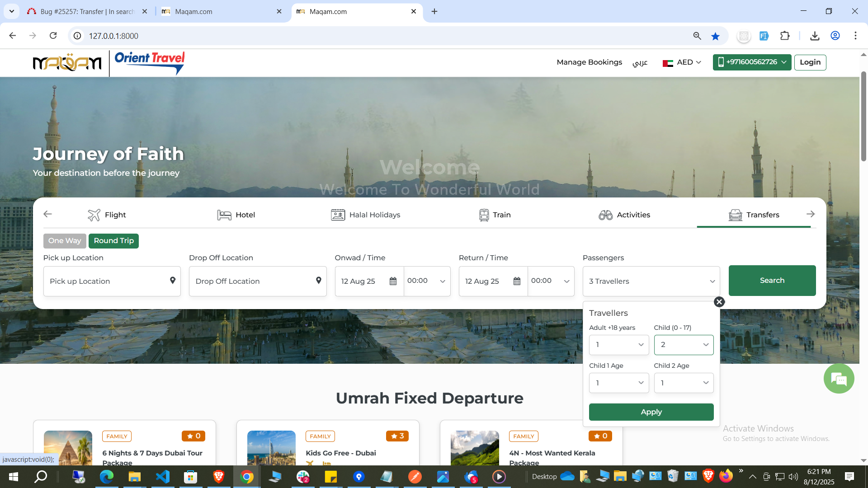The width and height of the screenshot is (868, 488).
Task: Open the AED currency dropdown
Action: click(x=682, y=62)
